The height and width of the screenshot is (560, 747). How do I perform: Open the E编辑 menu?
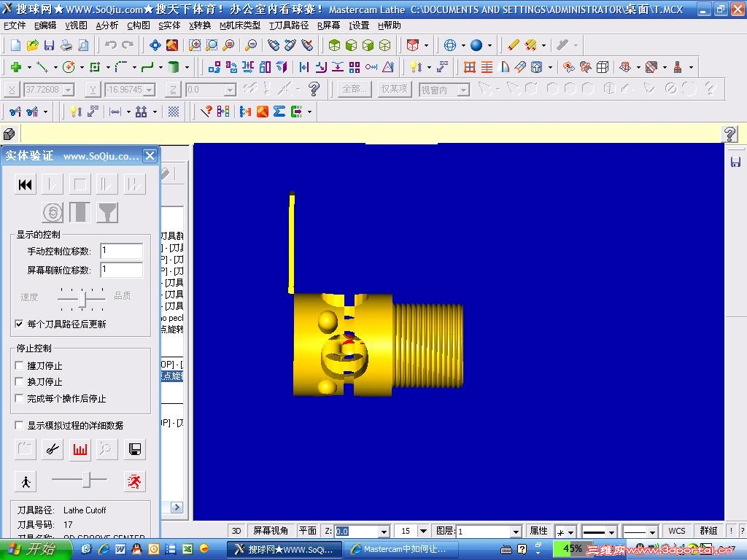(45, 26)
